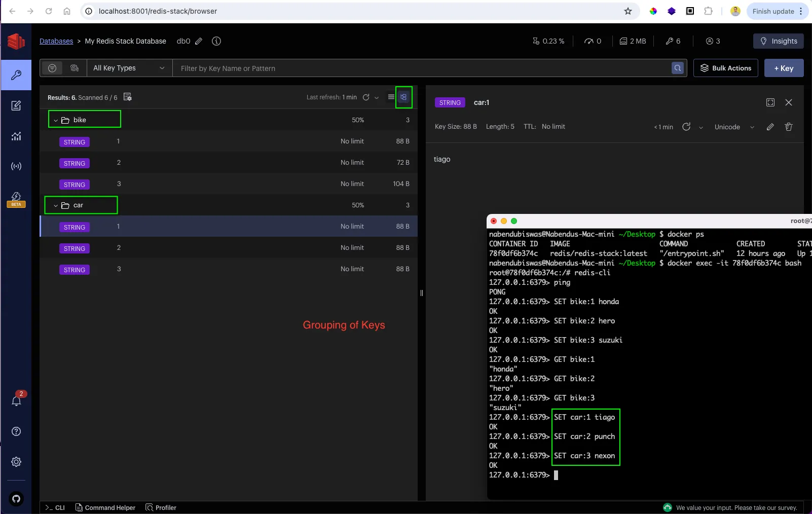Focus the Filter by Key Name field
The width and height of the screenshot is (812, 514).
click(x=423, y=68)
